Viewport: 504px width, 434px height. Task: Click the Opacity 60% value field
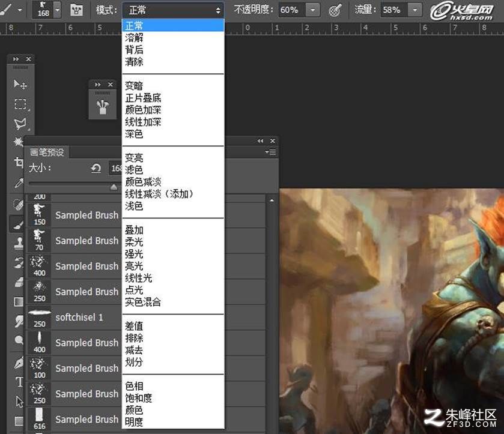[x=291, y=10]
